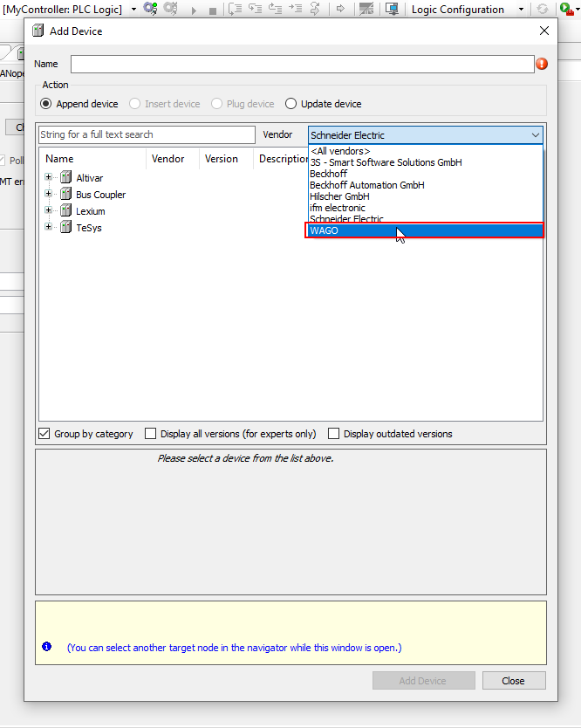Select the Altivar row label
Screen dimensions: 581x728
(90, 178)
